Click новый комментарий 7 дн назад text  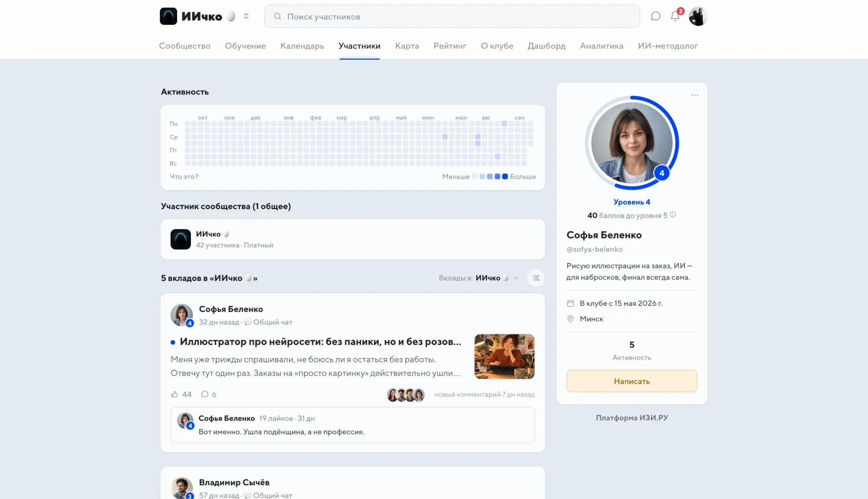[484, 395]
